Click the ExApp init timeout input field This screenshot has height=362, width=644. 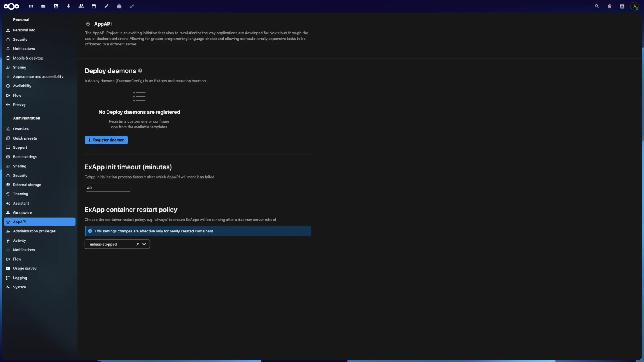[x=108, y=188]
